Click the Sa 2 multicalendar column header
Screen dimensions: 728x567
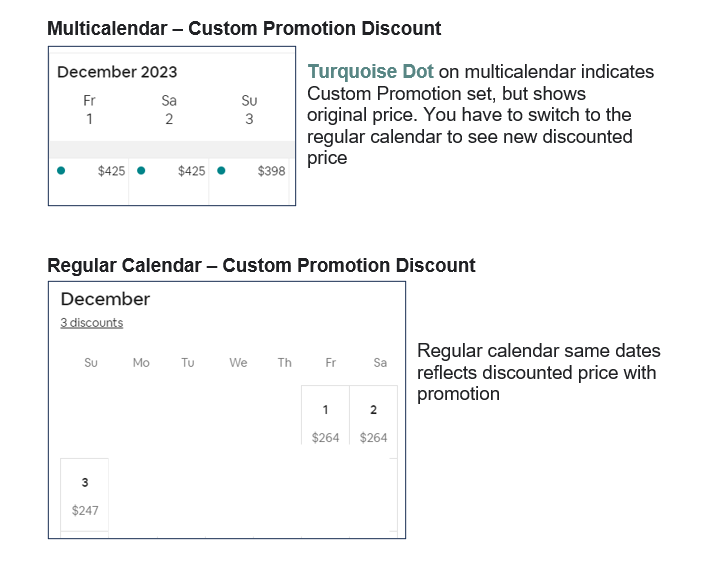169,110
